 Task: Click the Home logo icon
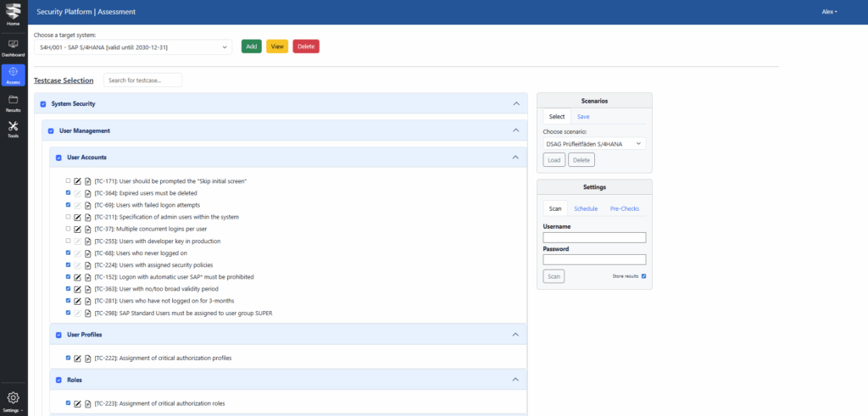click(13, 14)
